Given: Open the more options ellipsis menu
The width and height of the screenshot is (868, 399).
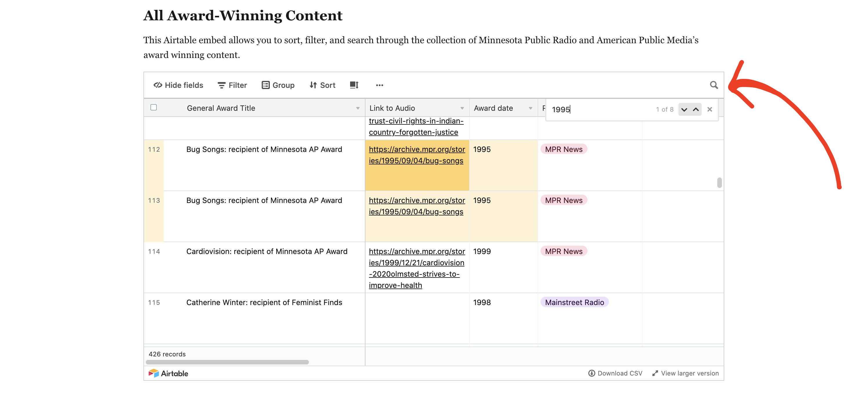Looking at the screenshot, I should point(379,85).
